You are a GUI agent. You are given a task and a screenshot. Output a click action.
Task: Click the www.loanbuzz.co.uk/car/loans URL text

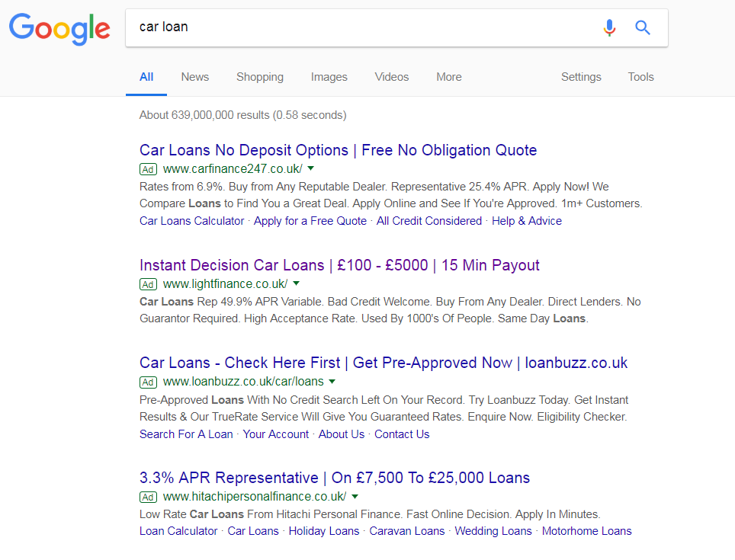[243, 382]
